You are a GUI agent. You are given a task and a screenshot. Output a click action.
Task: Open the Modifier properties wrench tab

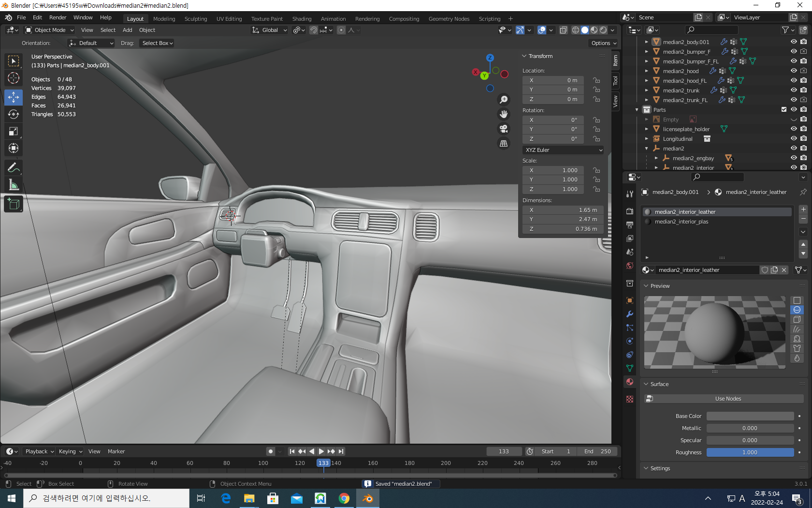630,314
